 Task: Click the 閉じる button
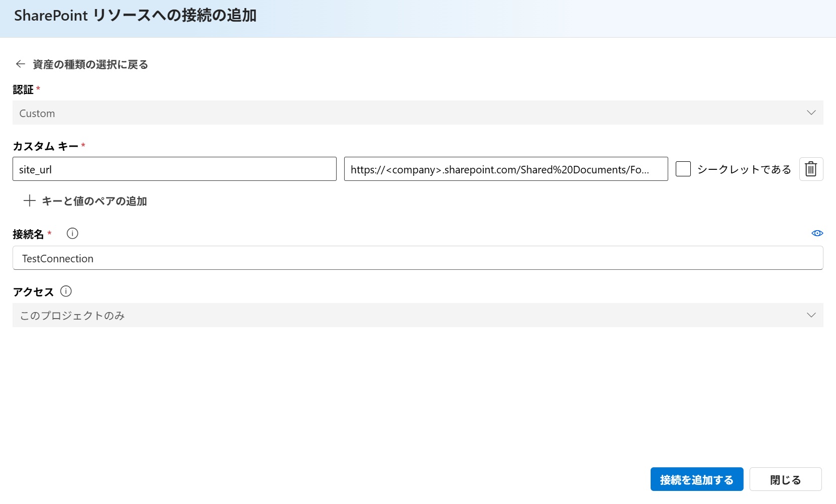tap(785, 479)
